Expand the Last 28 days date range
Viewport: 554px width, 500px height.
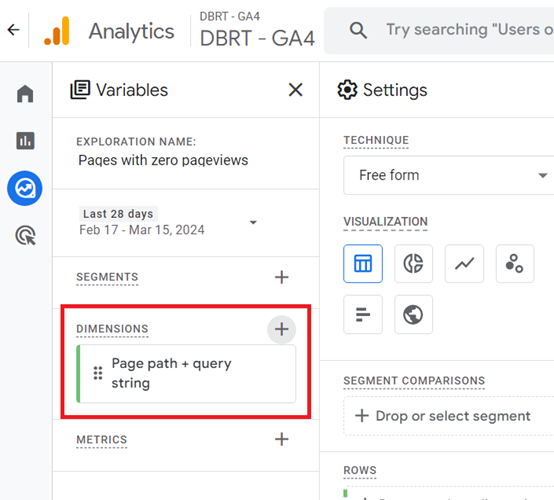(x=169, y=222)
